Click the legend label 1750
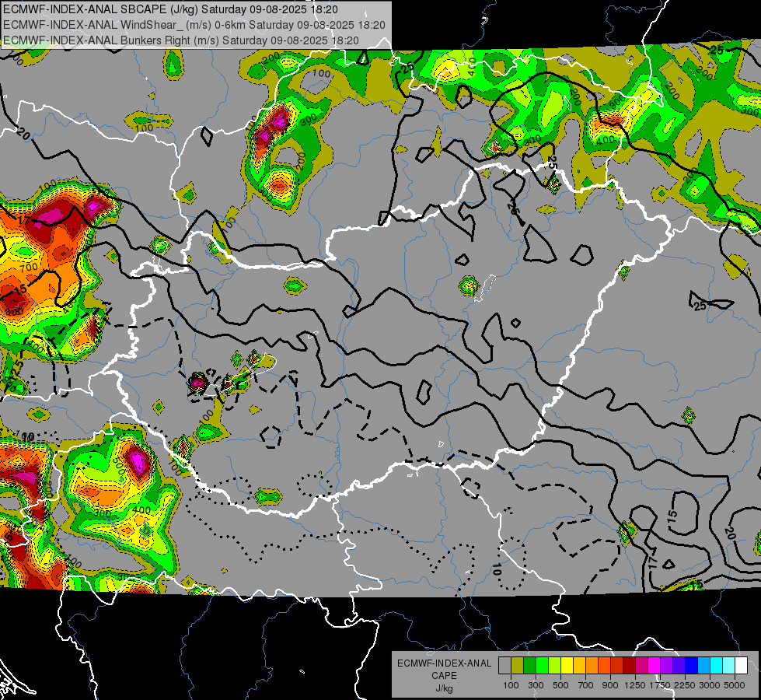The image size is (761, 700). click(x=660, y=685)
